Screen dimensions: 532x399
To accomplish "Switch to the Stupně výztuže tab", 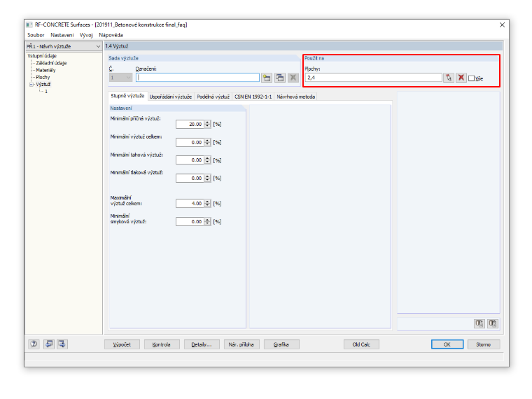I will coord(127,96).
